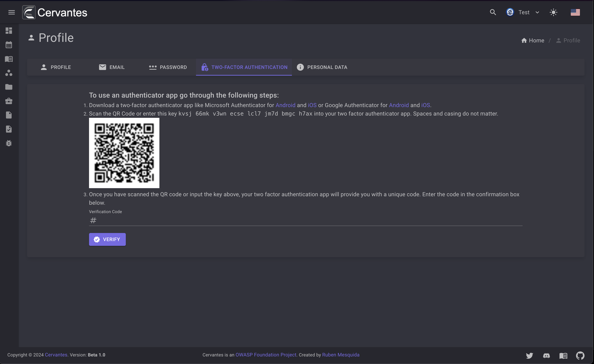
Task: Open the GitHub footer icon
Action: coord(580,356)
